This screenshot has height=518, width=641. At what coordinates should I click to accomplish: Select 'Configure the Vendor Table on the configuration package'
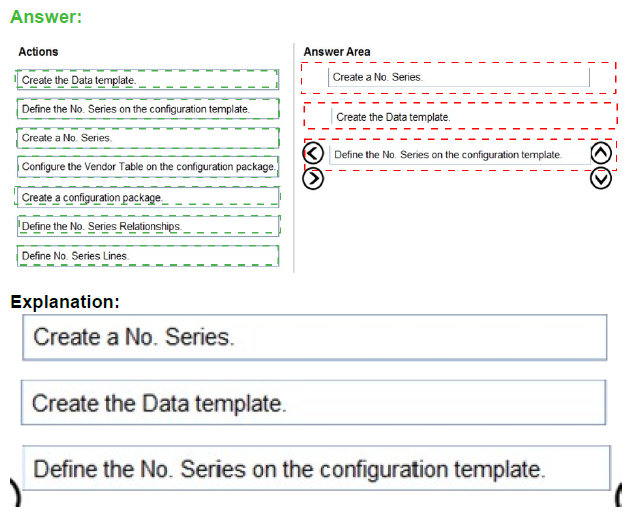(x=147, y=167)
